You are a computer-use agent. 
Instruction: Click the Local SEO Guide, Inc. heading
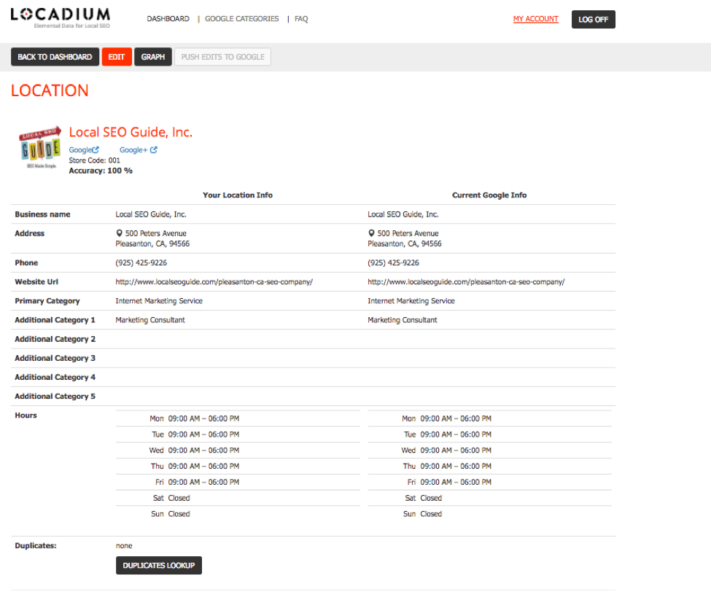click(x=131, y=132)
